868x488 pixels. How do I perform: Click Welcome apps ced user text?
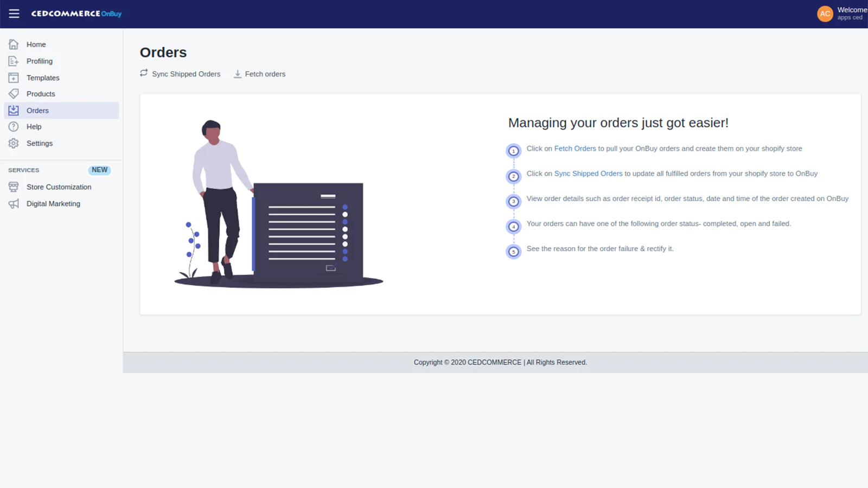[852, 14]
